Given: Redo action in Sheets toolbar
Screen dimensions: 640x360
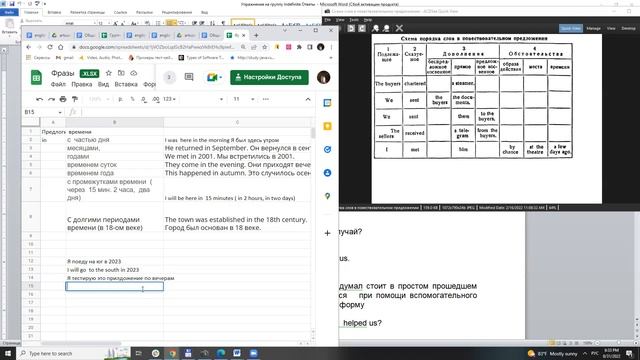Looking at the screenshot, I should coord(51,99).
